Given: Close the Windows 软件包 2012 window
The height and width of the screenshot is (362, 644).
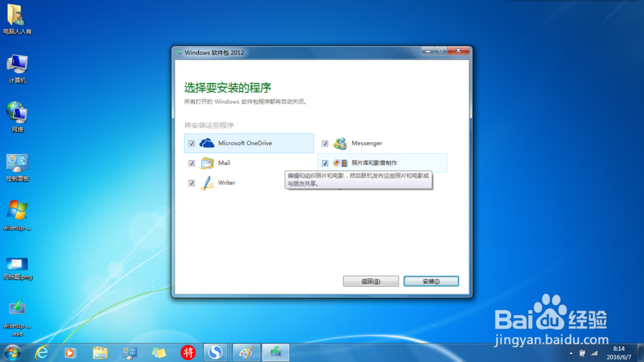Looking at the screenshot, I should pos(459,50).
